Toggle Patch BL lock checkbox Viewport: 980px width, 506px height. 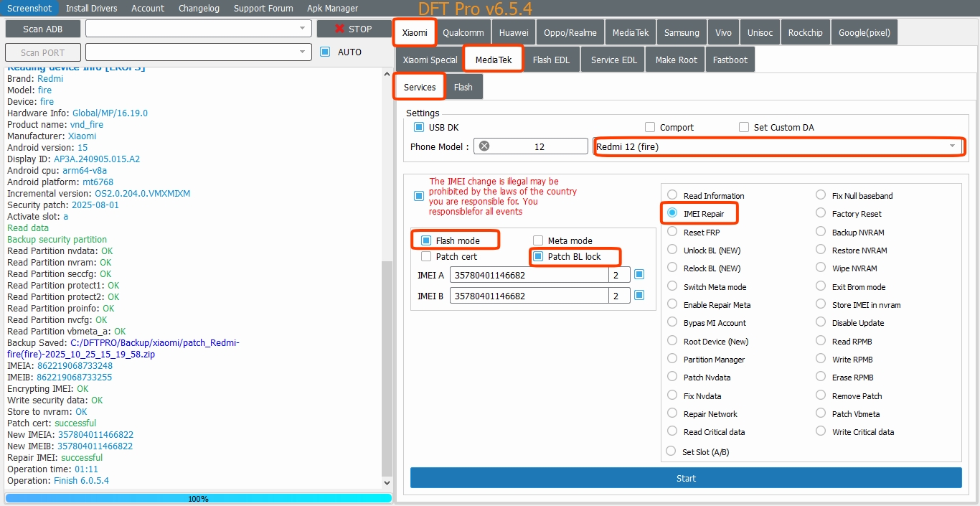tap(538, 256)
